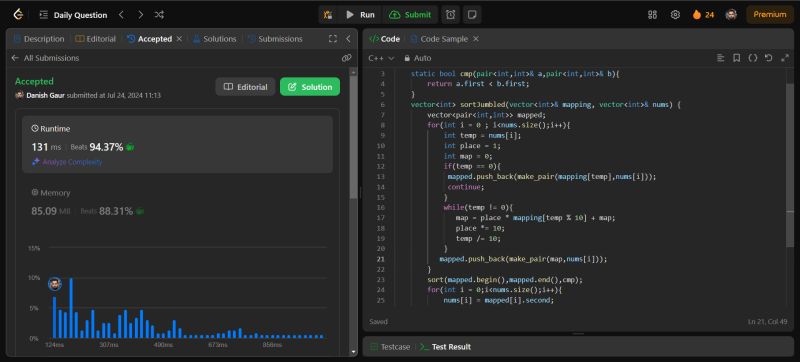Copy submission link icon
The height and width of the screenshot is (362, 800).
[346, 58]
